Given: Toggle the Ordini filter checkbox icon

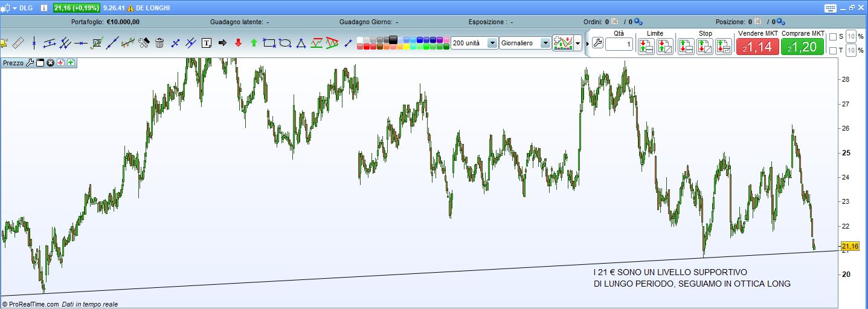Looking at the screenshot, I should tap(615, 22).
